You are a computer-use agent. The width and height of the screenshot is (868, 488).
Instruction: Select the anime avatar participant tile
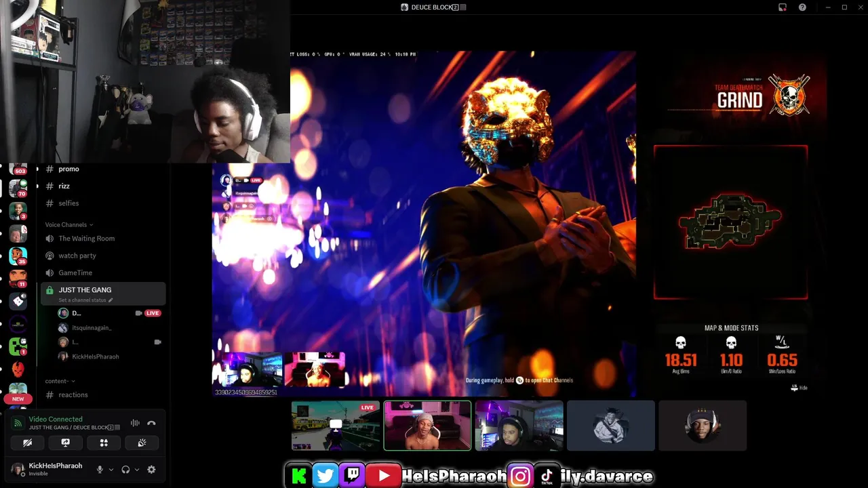pyautogui.click(x=611, y=426)
